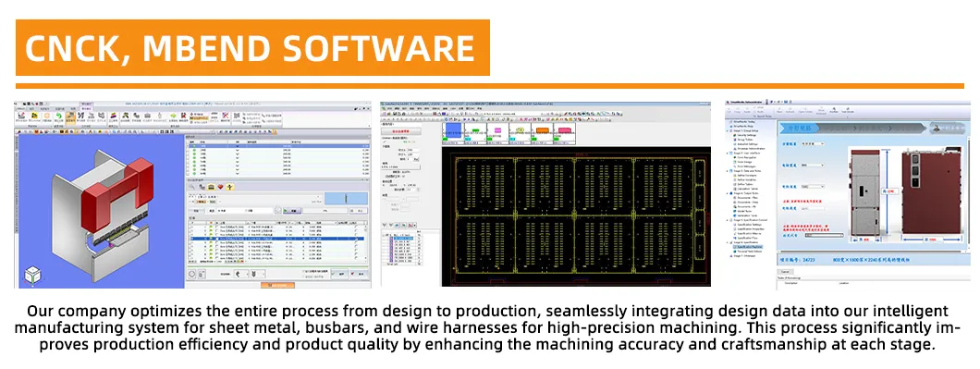Click the green check confirm button in the bending panel
This screenshot has width=980, height=369.
(339, 274)
